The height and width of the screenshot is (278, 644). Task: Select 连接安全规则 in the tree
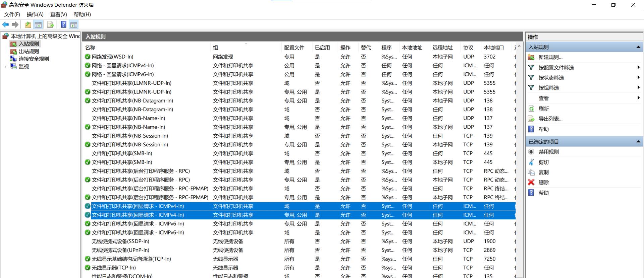(34, 59)
